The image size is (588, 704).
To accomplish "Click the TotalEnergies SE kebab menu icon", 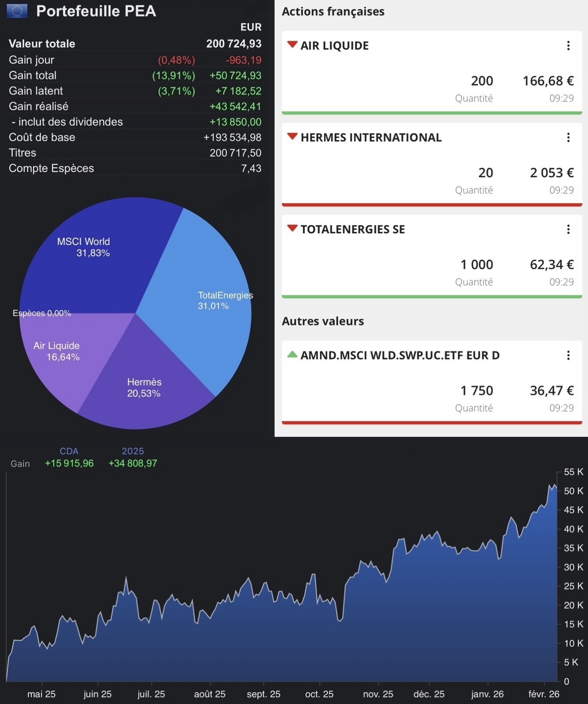I will pos(568,229).
